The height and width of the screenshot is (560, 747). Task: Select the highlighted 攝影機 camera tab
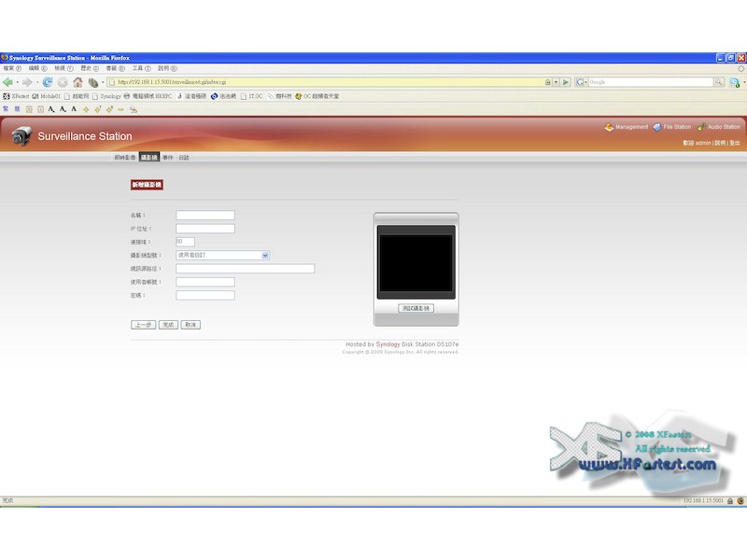pyautogui.click(x=149, y=158)
